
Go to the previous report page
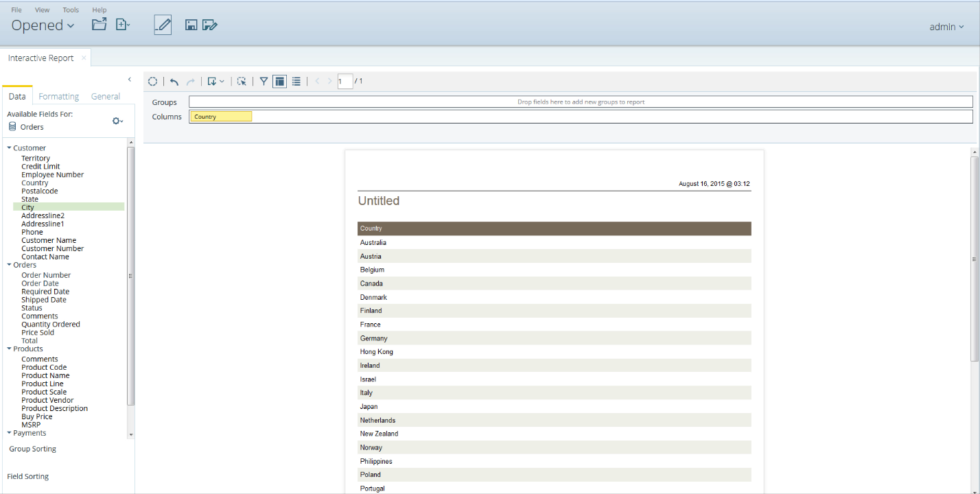317,82
